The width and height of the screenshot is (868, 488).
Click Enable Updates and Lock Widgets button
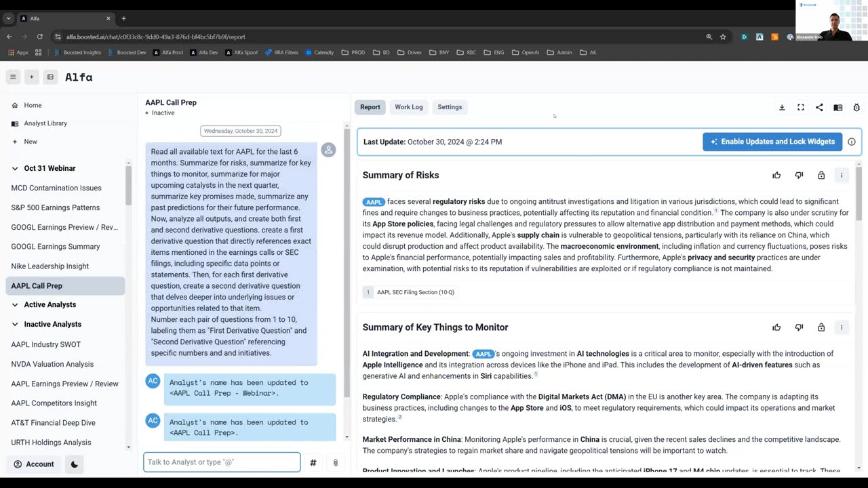point(772,142)
